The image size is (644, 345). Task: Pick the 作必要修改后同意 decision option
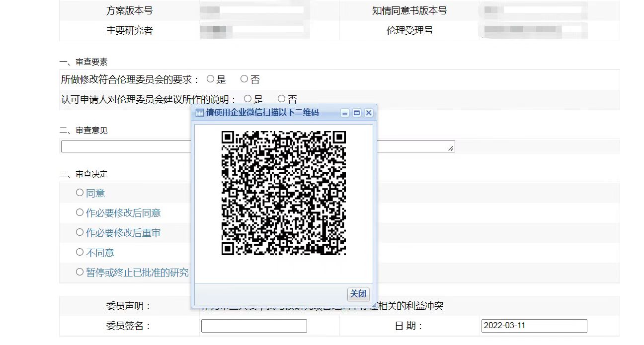pos(80,212)
